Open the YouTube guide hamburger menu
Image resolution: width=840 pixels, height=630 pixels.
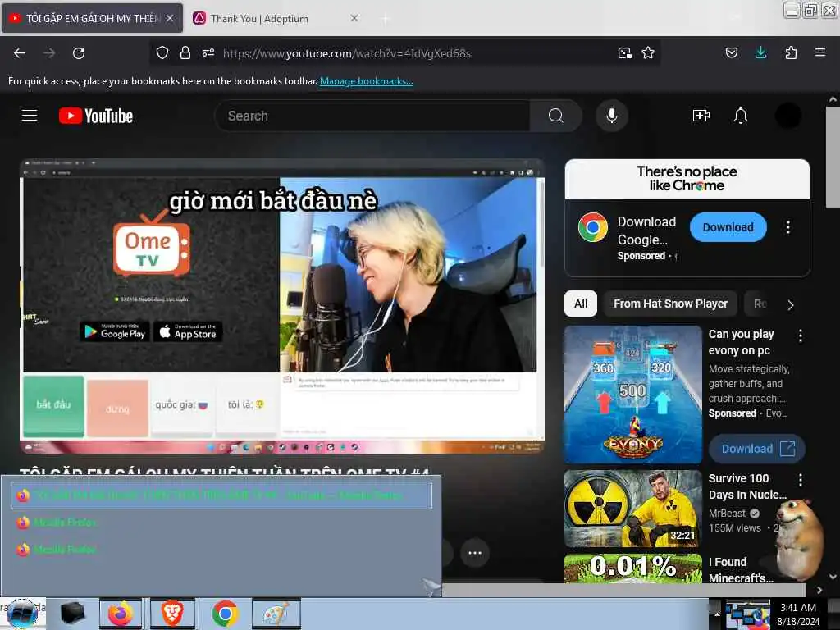pos(30,116)
